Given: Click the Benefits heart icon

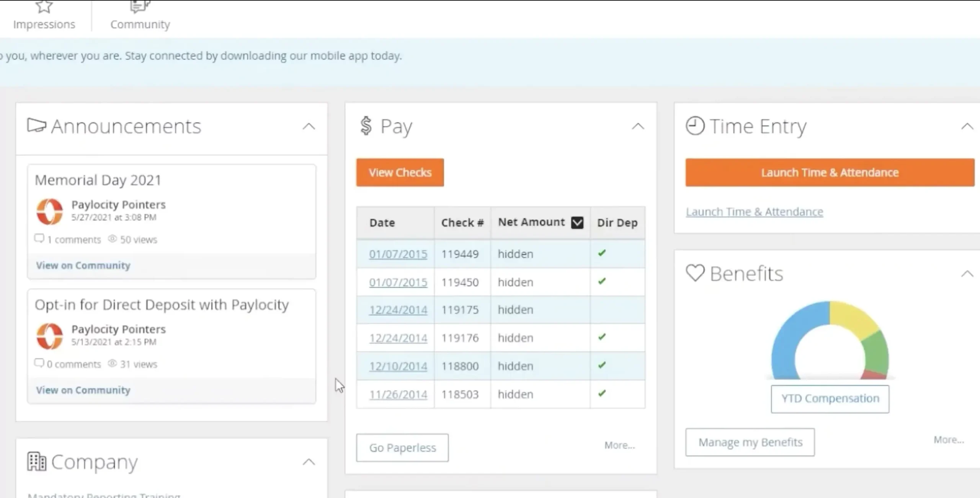Looking at the screenshot, I should (x=695, y=273).
